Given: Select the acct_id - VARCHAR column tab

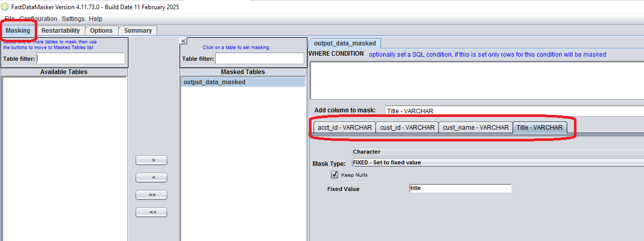Looking at the screenshot, I should coord(345,128).
